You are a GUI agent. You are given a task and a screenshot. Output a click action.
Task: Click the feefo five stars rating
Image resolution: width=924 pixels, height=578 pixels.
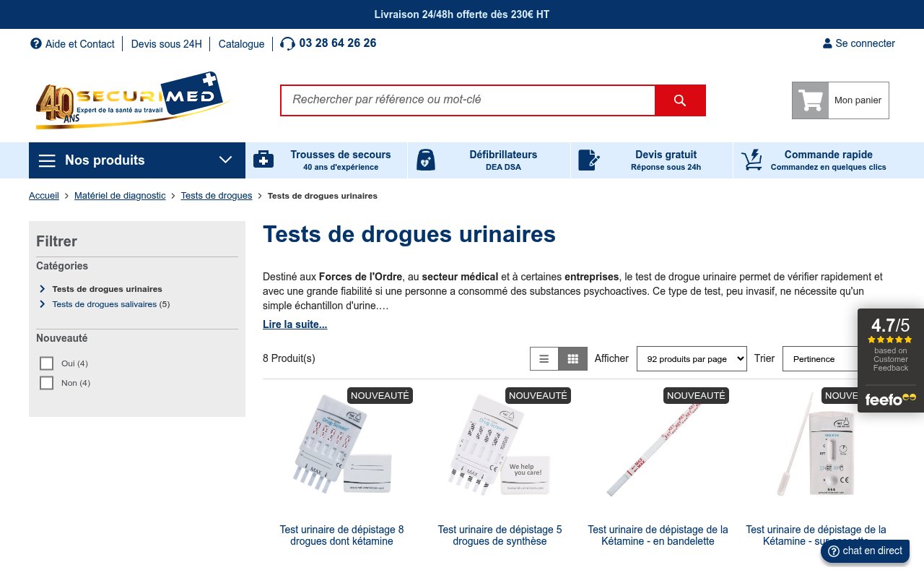890,340
